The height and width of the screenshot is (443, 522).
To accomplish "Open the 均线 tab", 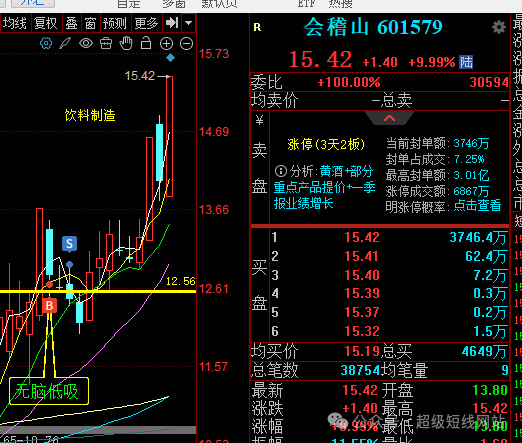I will click(x=15, y=23).
